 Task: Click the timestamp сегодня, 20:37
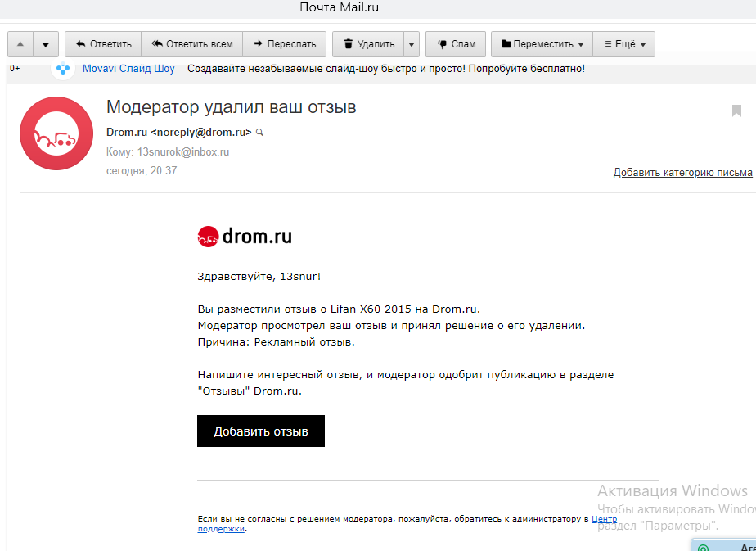tap(142, 171)
